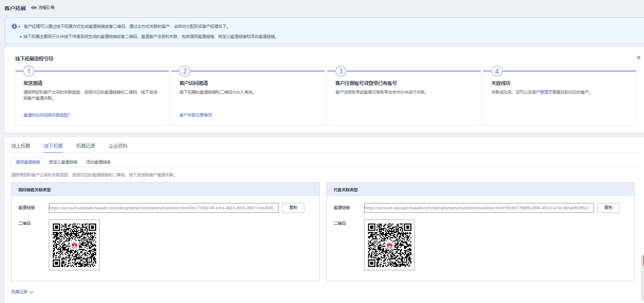Click the 客户拓展 page title
Viewport: 644px width, 303px height.
[x=15, y=8]
